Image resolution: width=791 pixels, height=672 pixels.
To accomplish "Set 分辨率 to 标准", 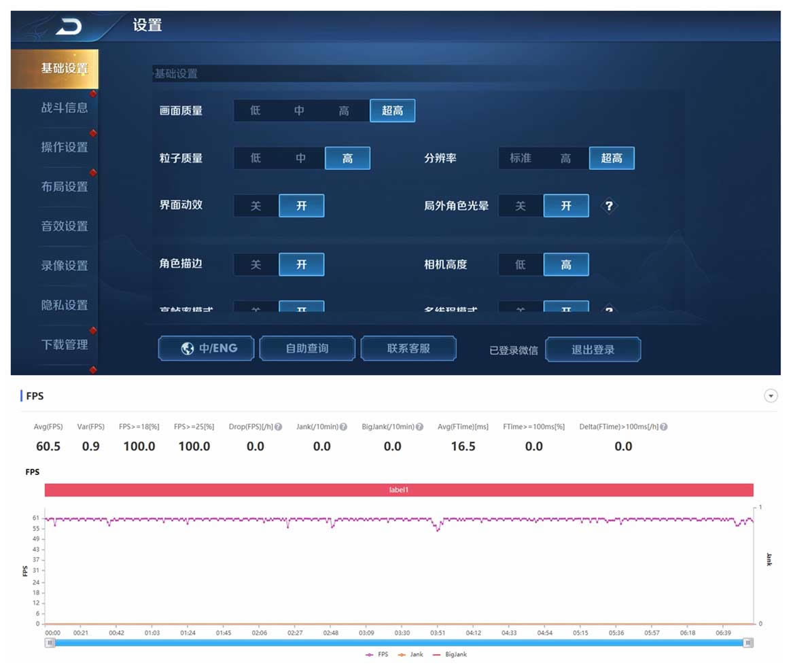I will coord(521,158).
